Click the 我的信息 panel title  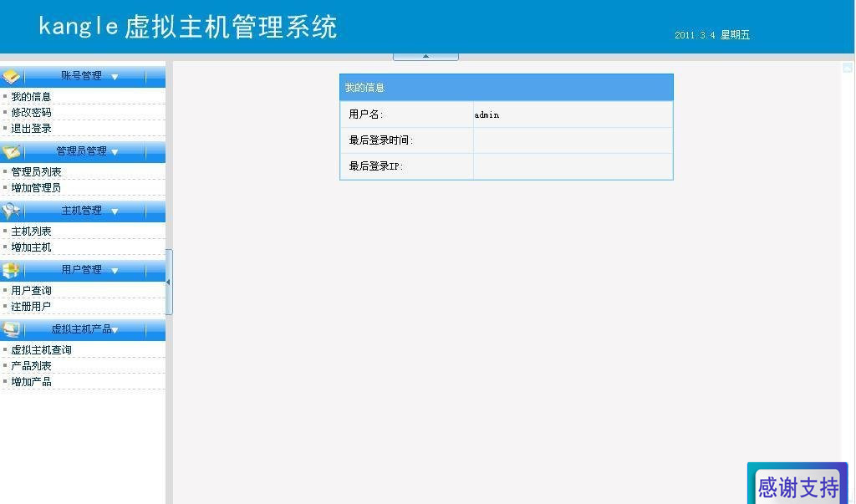point(364,88)
